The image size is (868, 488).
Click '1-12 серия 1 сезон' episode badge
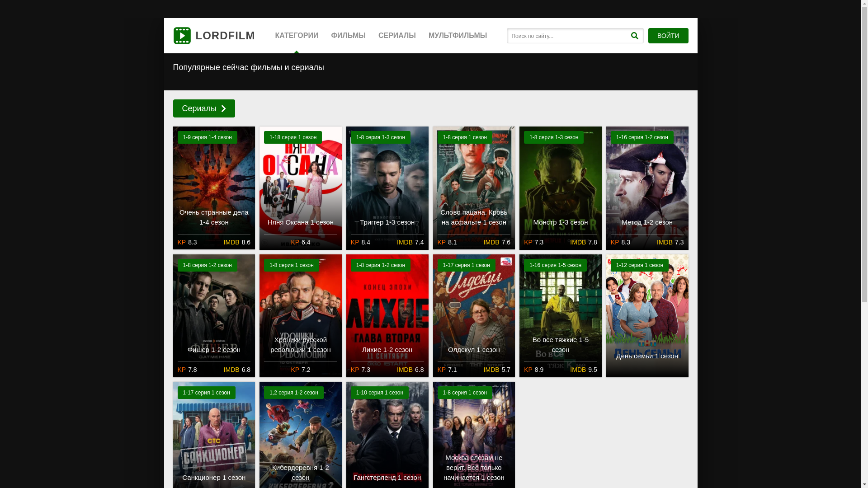[x=639, y=265]
